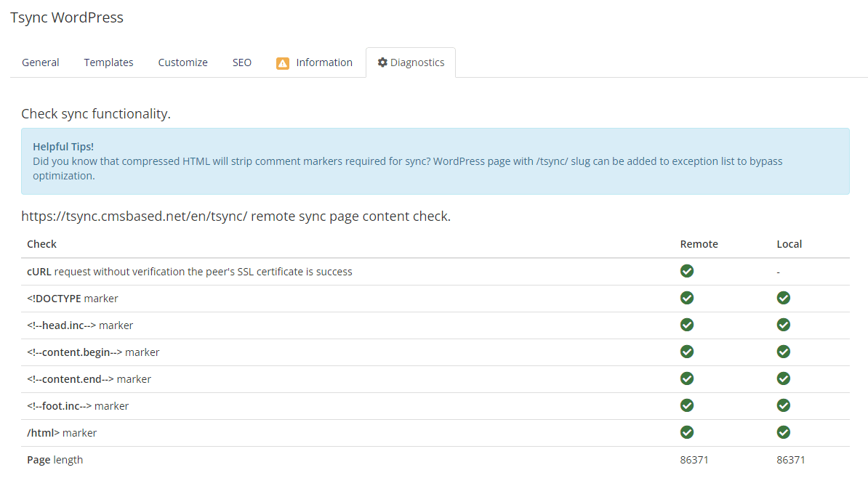Click the Local check icon for content.begin marker
The image size is (868, 486).
pos(783,352)
